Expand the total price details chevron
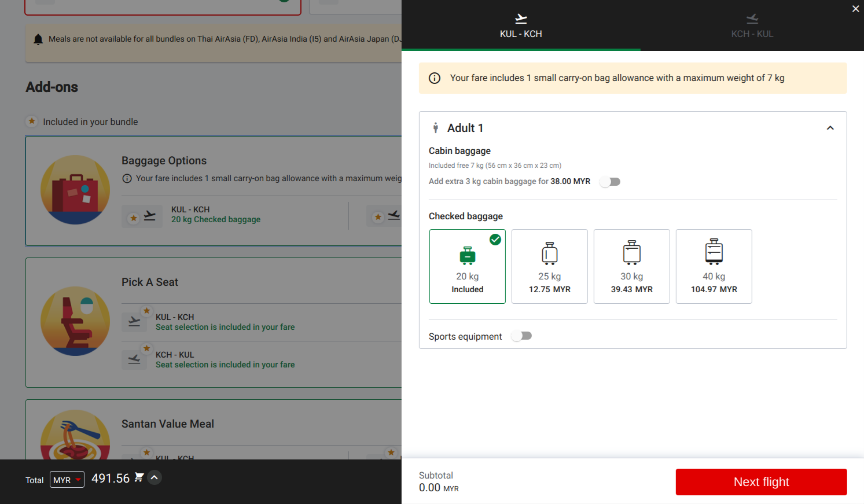Viewport: 864px width, 504px height. click(155, 477)
